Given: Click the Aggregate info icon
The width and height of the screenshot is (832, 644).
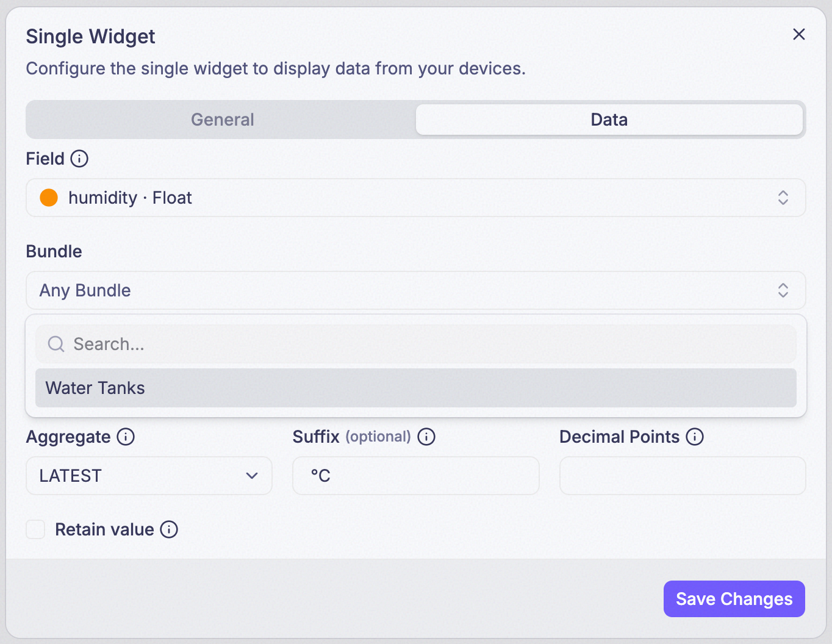Looking at the screenshot, I should 126,437.
